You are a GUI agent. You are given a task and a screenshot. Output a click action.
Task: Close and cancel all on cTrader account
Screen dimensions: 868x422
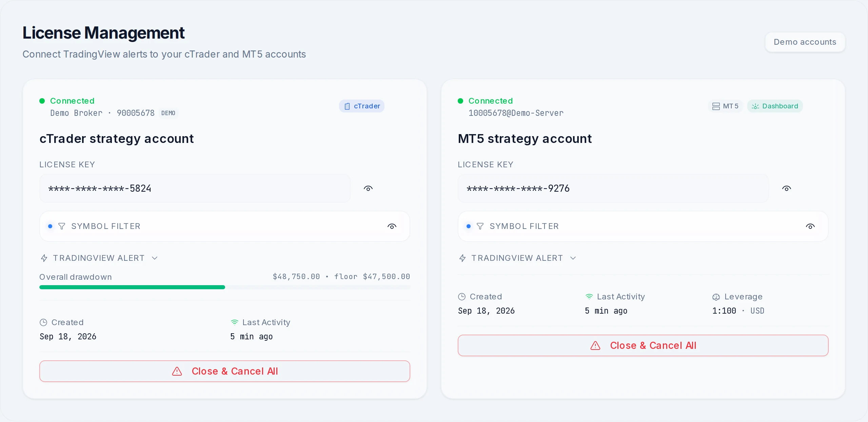[x=225, y=371]
